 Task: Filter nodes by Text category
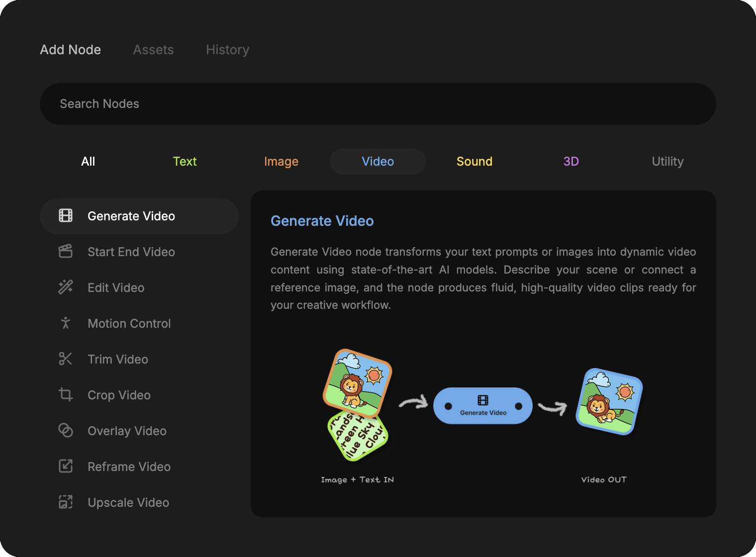(x=185, y=162)
